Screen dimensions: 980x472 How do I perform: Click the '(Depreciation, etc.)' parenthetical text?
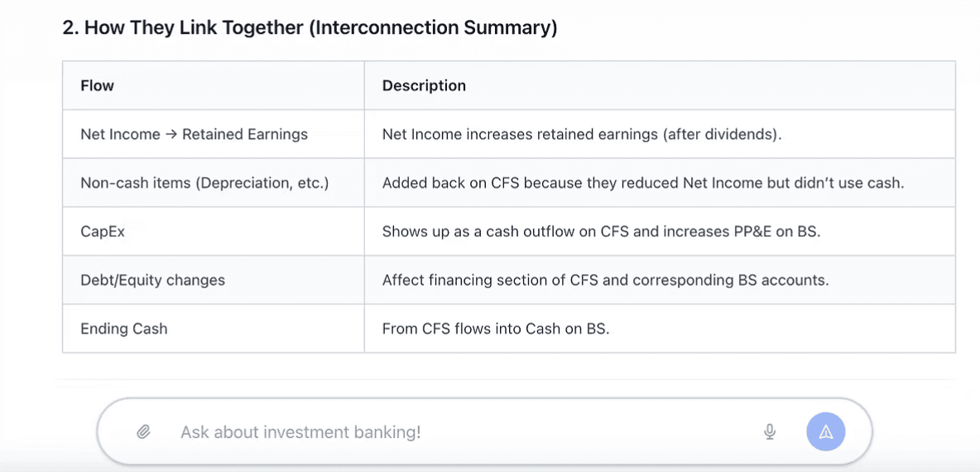coord(262,183)
